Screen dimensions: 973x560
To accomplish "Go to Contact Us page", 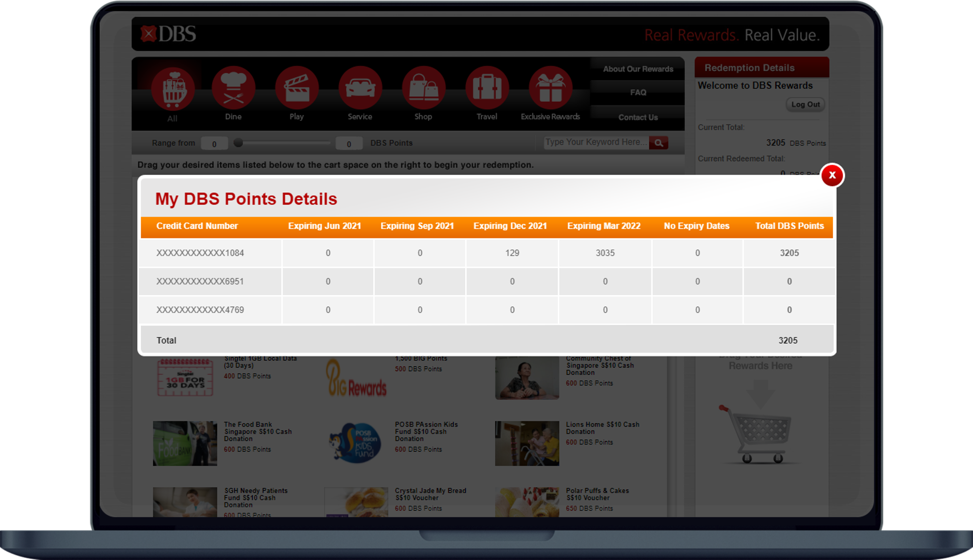I will 638,117.
